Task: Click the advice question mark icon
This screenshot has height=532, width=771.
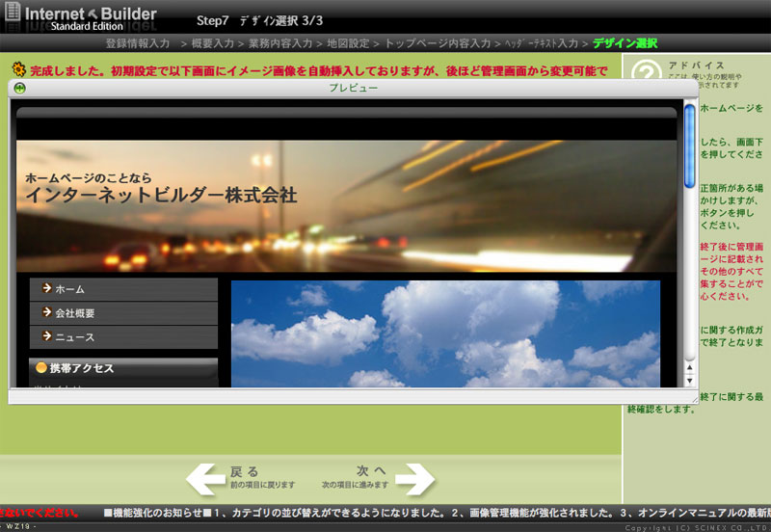Action: [x=645, y=71]
